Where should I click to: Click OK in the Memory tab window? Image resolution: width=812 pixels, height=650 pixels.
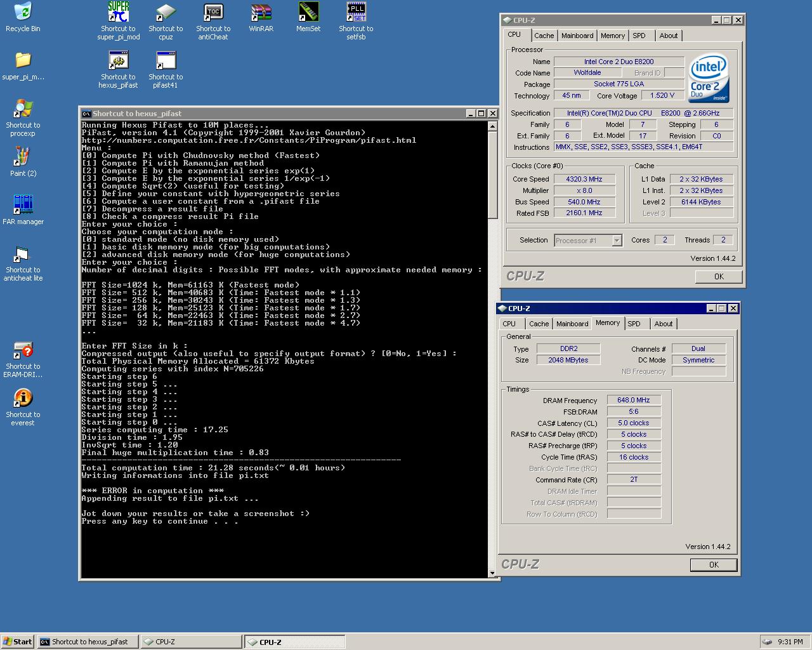[x=714, y=565]
